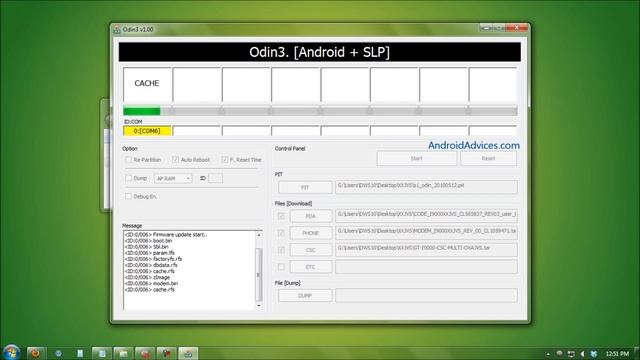Enable the ETC file checkbox

281,267
